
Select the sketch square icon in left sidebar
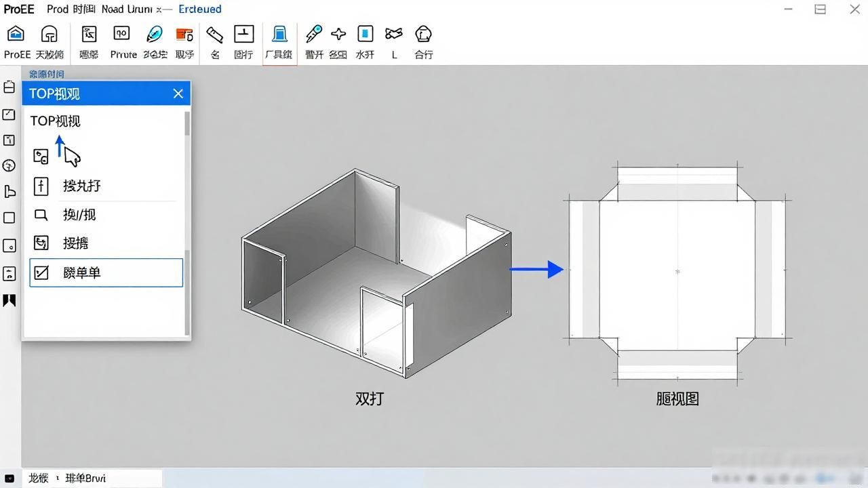pyautogui.click(x=9, y=115)
